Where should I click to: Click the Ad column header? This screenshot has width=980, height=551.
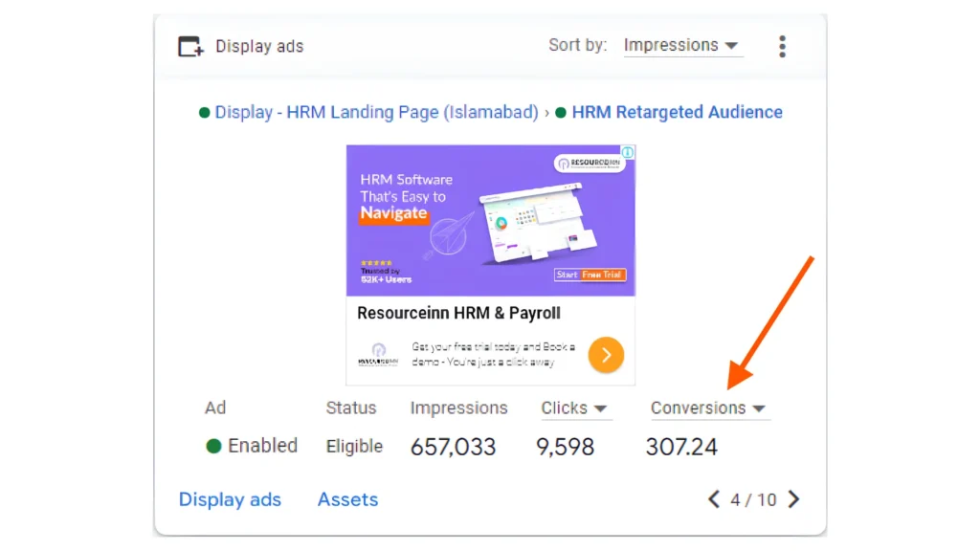(x=215, y=408)
